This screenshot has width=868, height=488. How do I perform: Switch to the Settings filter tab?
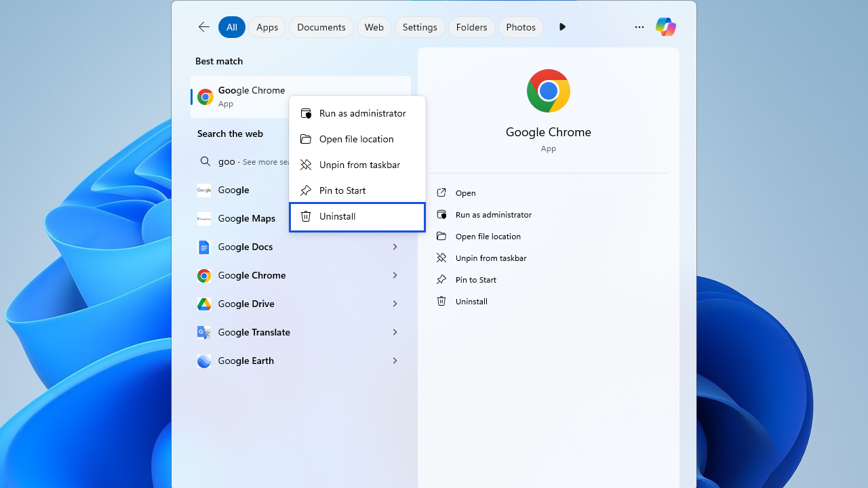pos(420,27)
